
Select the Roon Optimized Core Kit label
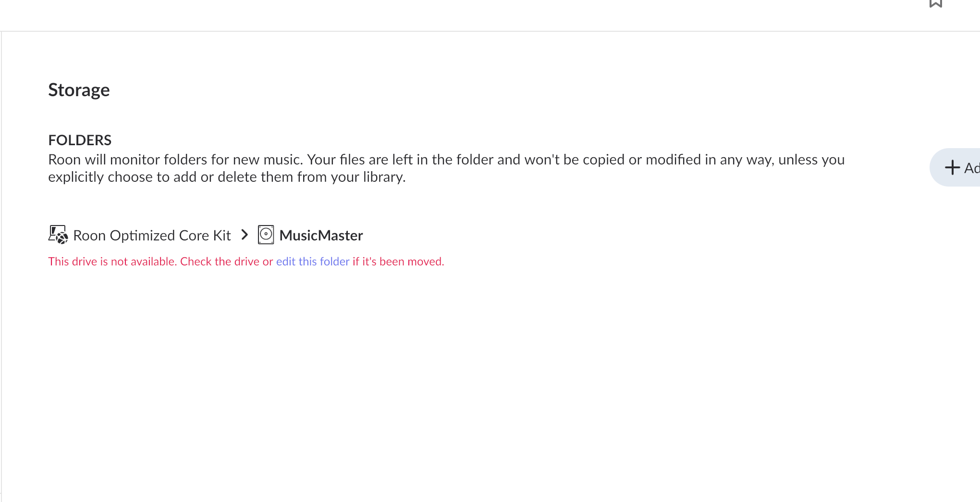pos(152,236)
